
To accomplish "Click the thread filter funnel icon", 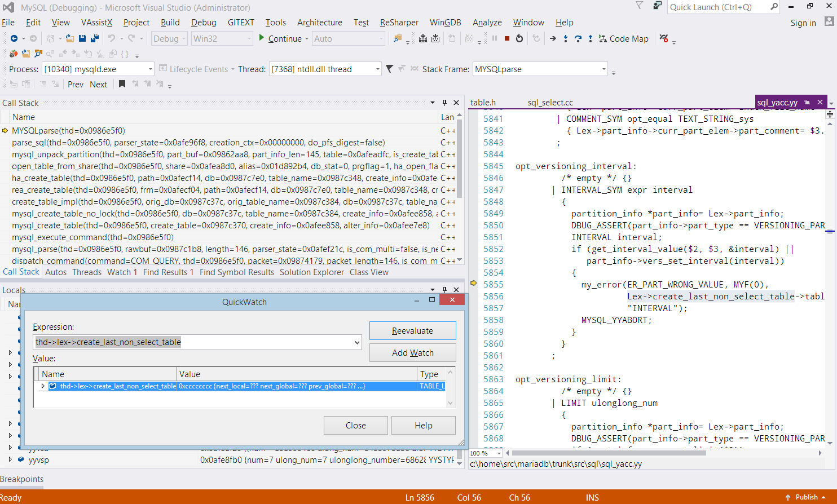I will 389,69.
